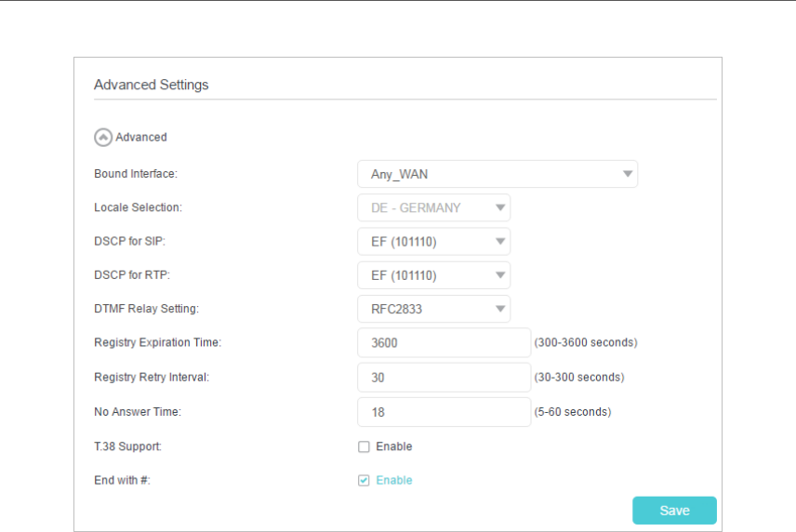Click the DTMF Relay Setting dropdown arrow
Viewport: 796px width, 532px height.
pos(501,309)
